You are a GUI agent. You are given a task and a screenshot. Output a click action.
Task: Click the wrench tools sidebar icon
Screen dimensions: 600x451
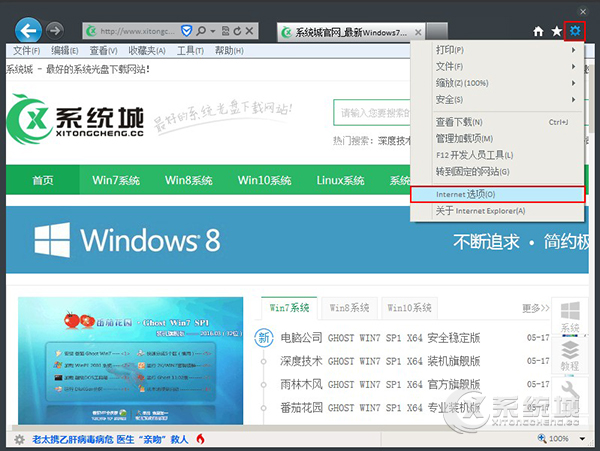[570, 394]
